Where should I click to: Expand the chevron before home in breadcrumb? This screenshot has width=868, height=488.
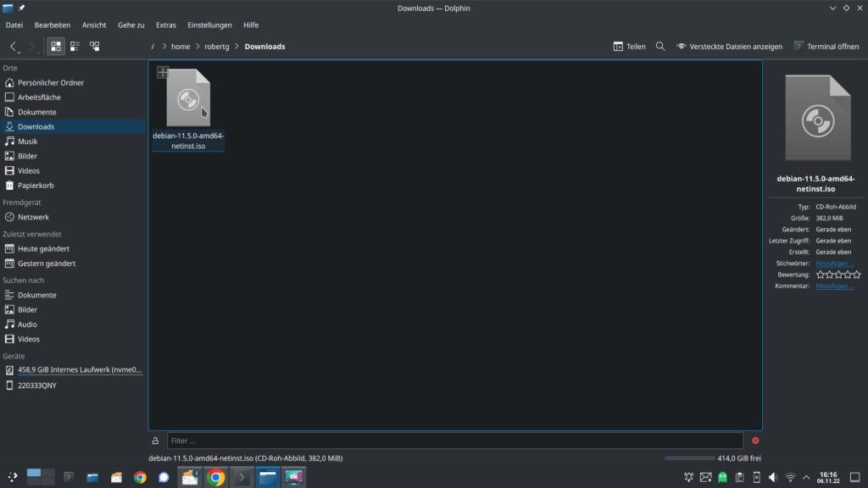click(x=164, y=47)
